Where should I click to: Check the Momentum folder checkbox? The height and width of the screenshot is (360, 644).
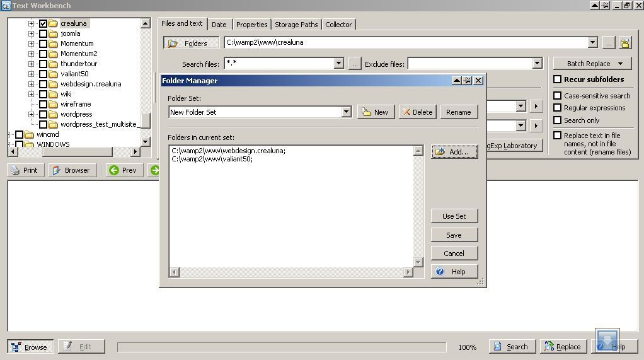43,44
